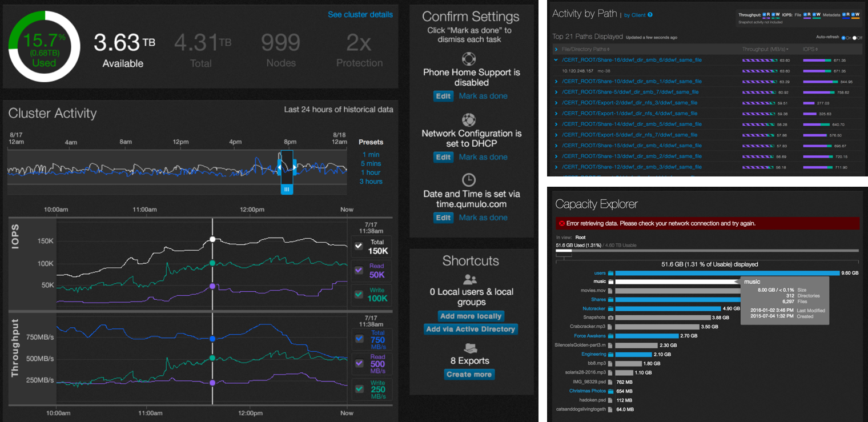Click the Add via Active Directory button
The image size is (868, 422).
(x=471, y=329)
